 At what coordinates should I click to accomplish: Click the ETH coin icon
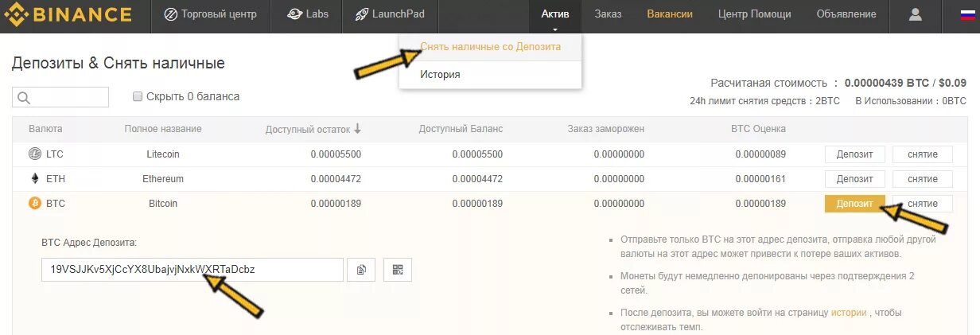[x=34, y=179]
